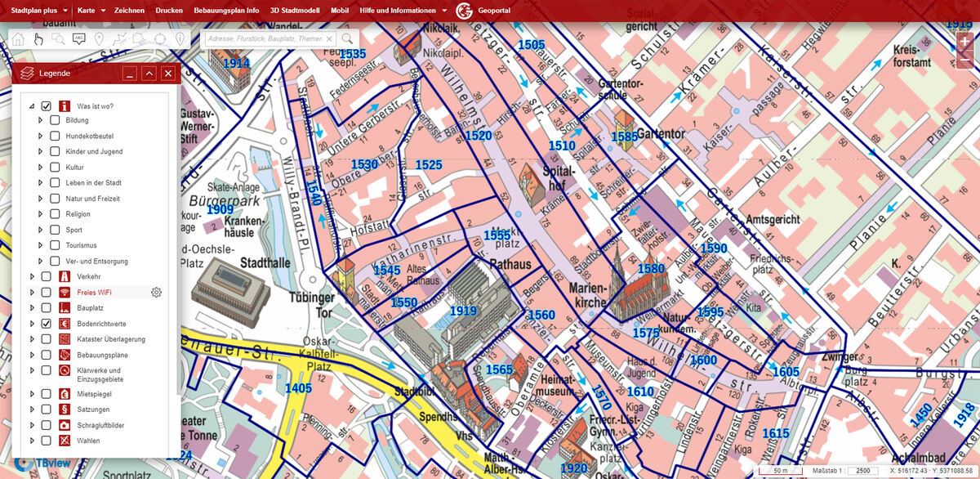Collapse the Was ist wo? group

click(x=32, y=106)
